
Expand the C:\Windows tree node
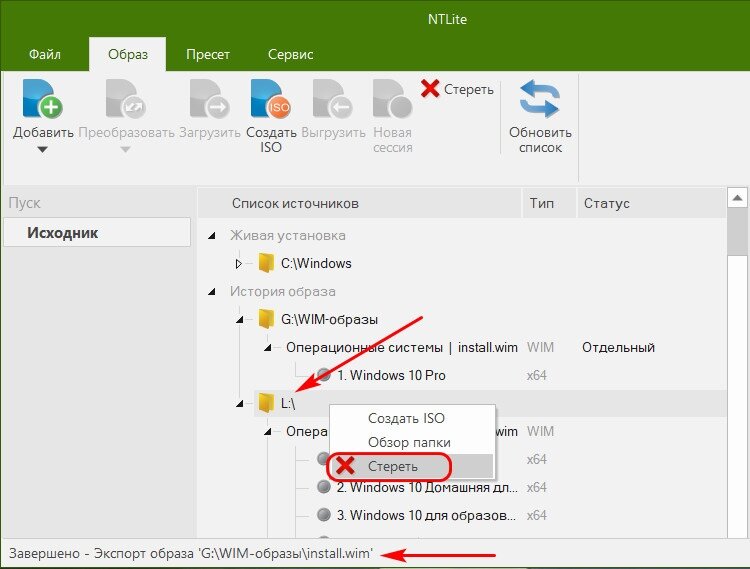[238, 263]
